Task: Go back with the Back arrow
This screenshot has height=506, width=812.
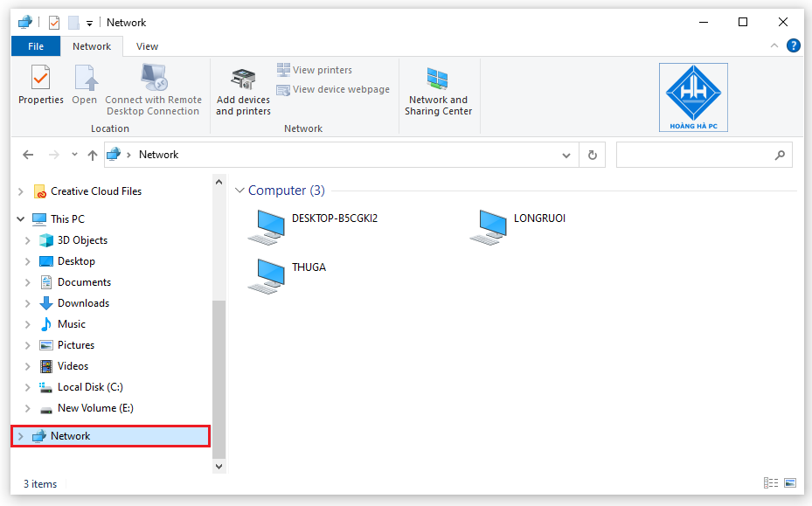Action: click(x=28, y=155)
